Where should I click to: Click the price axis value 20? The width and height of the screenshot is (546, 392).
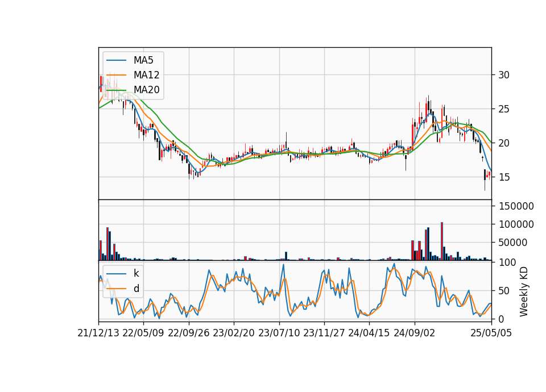[504, 143]
